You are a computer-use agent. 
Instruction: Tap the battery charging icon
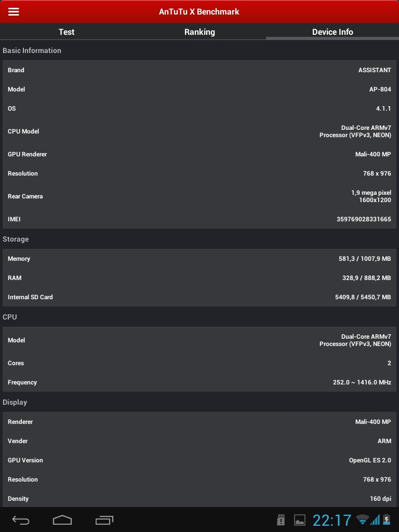[387, 520]
